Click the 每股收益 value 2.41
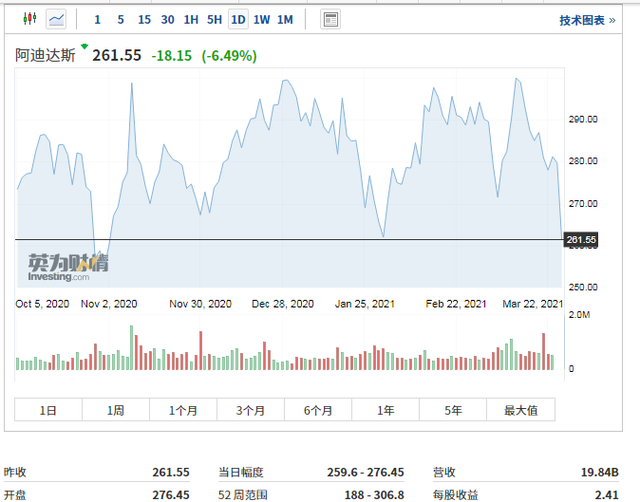The height and width of the screenshot is (502, 640). pyautogui.click(x=607, y=495)
